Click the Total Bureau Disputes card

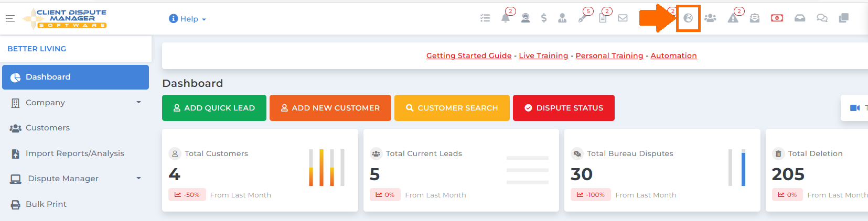pos(662,170)
